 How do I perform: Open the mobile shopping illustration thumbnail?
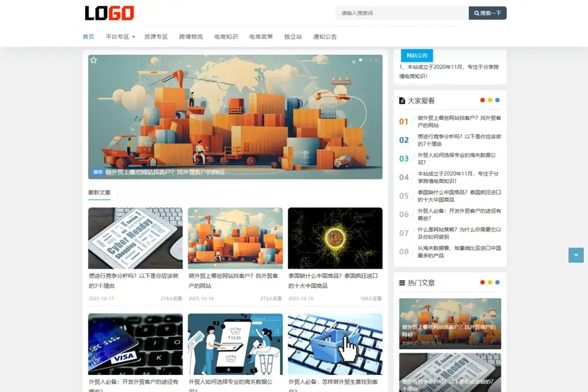pos(235,344)
